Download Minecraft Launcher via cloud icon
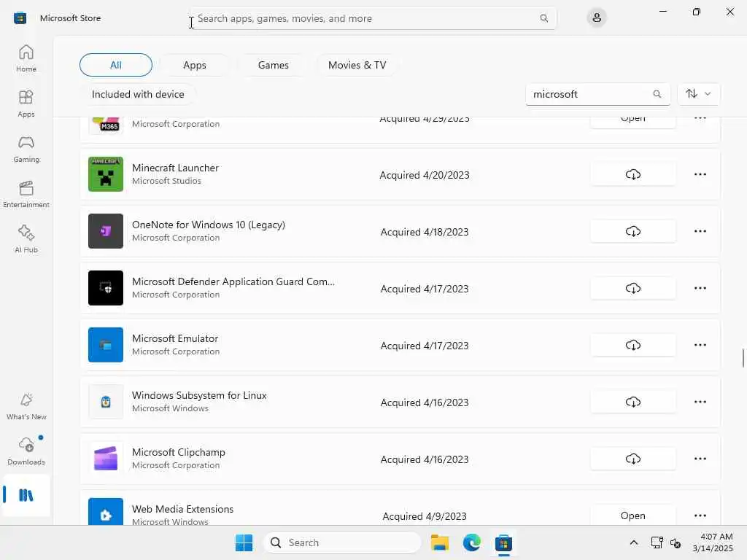 coord(632,175)
